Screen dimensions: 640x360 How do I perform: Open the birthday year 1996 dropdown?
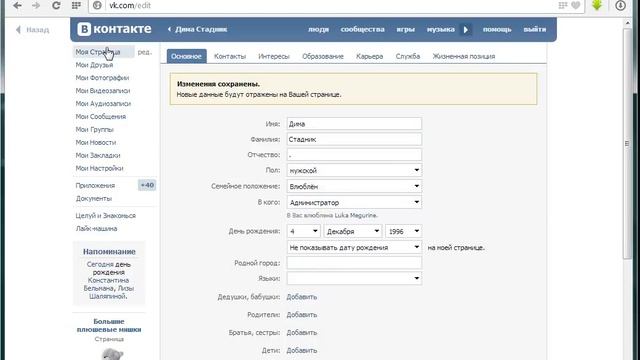tap(403, 231)
